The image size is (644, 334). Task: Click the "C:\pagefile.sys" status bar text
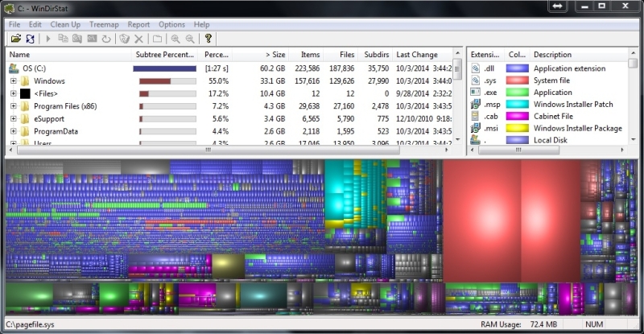click(x=30, y=324)
